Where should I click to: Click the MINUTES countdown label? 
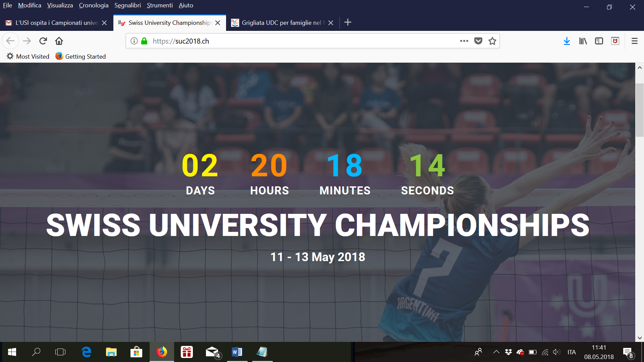tap(345, 190)
